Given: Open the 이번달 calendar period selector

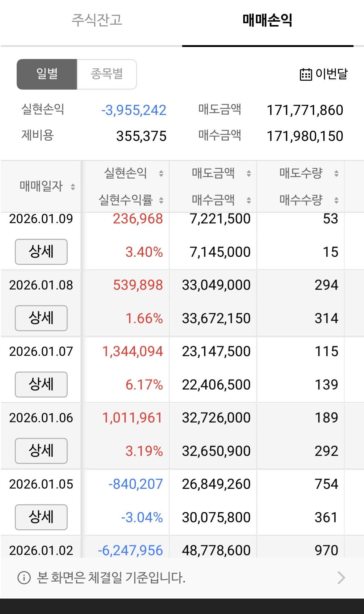Looking at the screenshot, I should click(x=324, y=74).
